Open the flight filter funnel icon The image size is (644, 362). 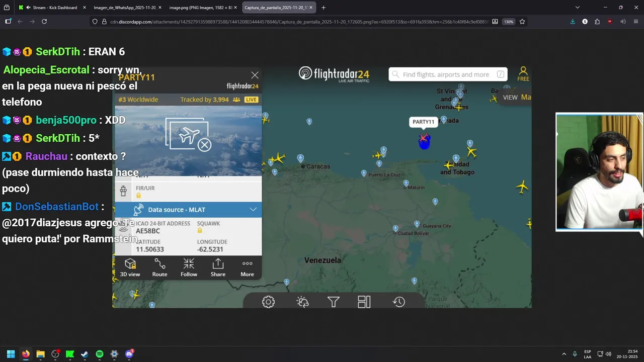[x=333, y=302]
